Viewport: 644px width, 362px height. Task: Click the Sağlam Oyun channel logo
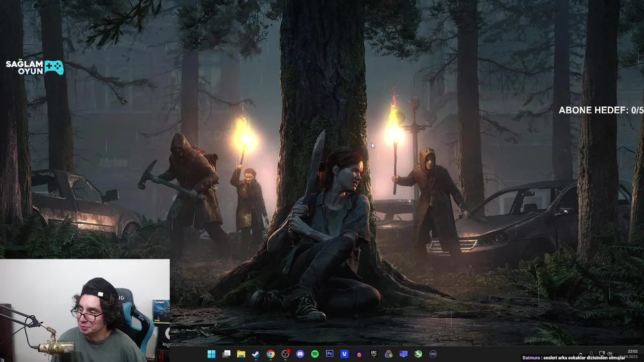[x=35, y=67]
